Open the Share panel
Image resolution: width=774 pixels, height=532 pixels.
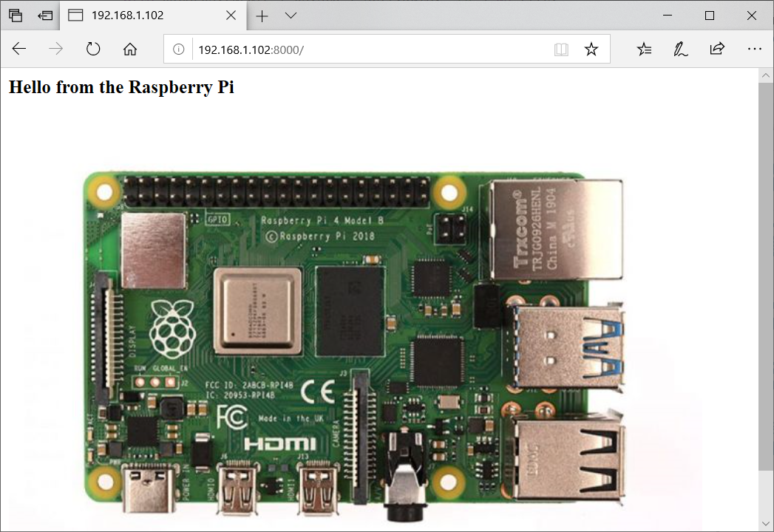(x=717, y=49)
